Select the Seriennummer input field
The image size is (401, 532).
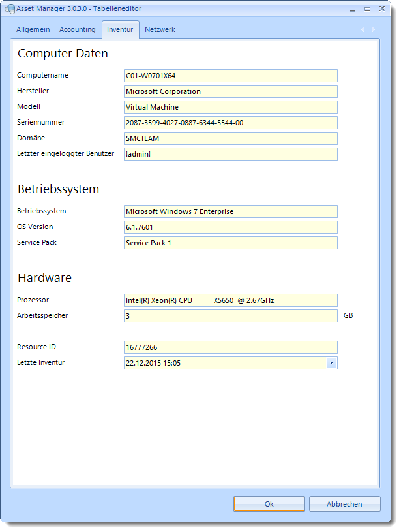pos(231,123)
